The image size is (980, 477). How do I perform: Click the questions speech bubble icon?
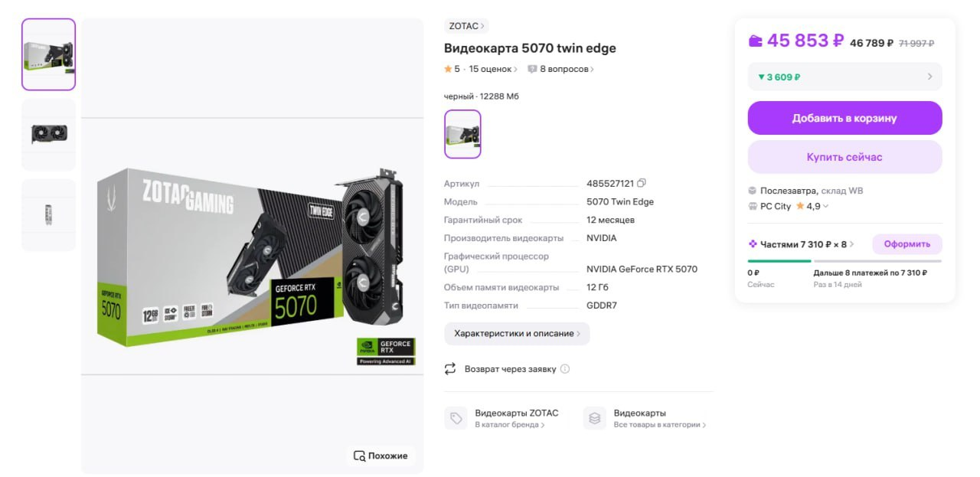[532, 69]
